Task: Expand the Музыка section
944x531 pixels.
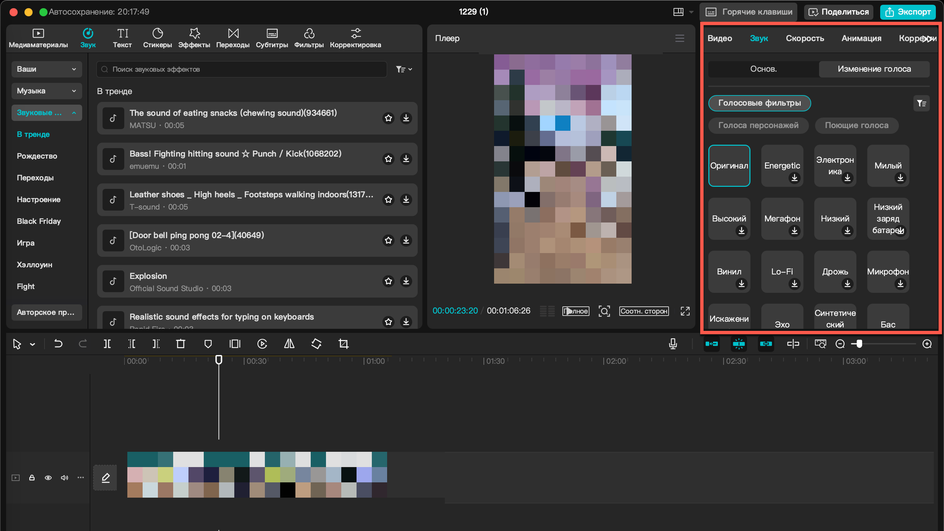Action: tap(46, 91)
